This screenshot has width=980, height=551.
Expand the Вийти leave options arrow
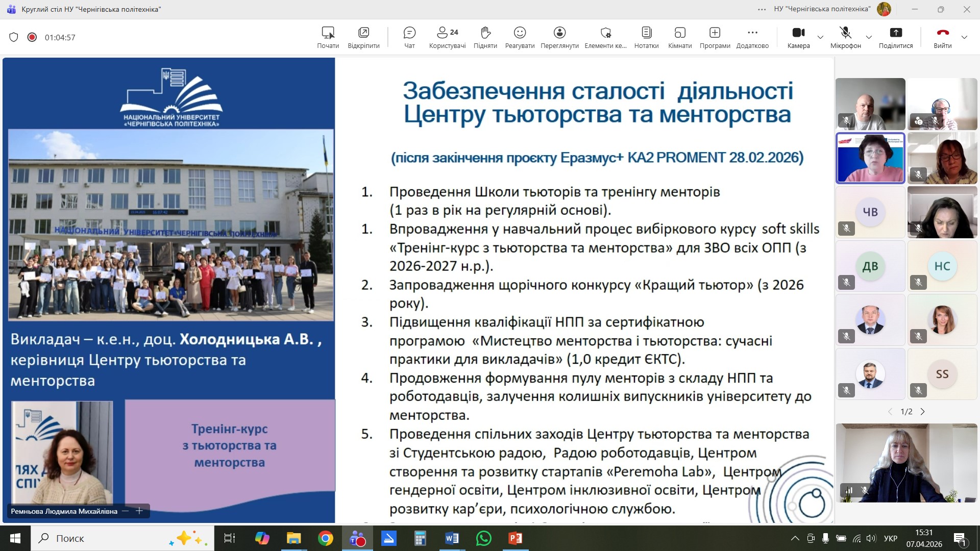pyautogui.click(x=964, y=37)
